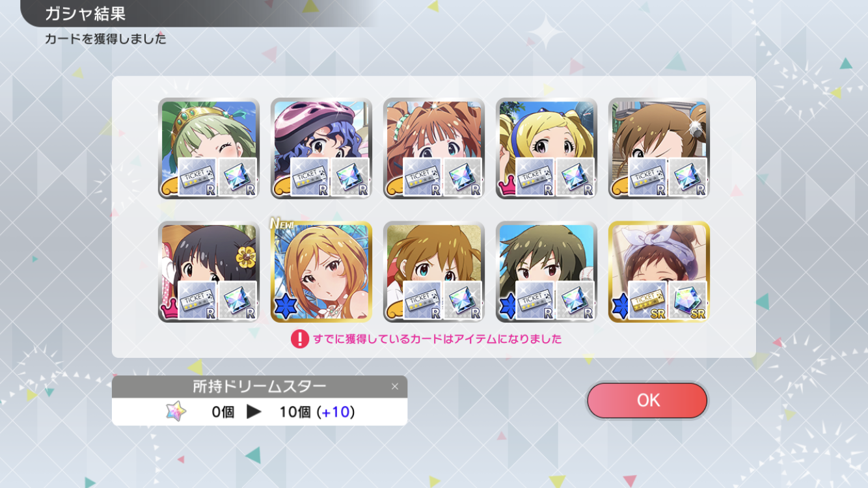Open the SR card with purple headband
The height and width of the screenshot is (488, 868).
coord(659,271)
